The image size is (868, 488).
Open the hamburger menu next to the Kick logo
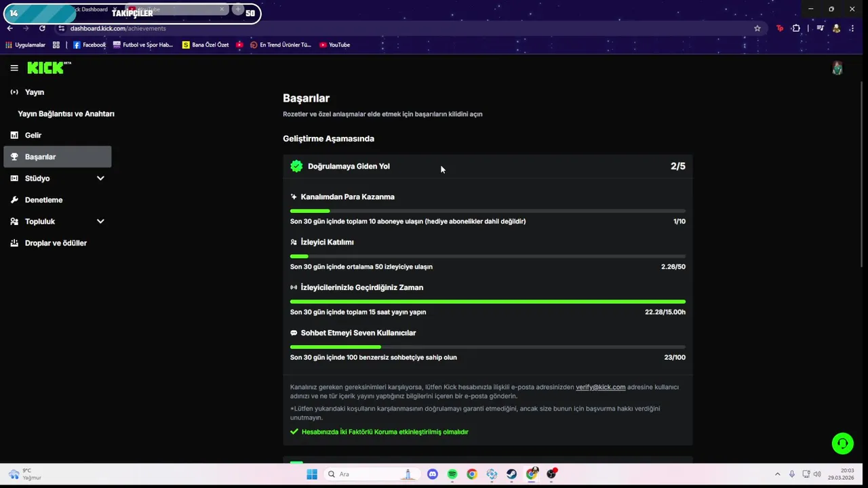point(14,68)
